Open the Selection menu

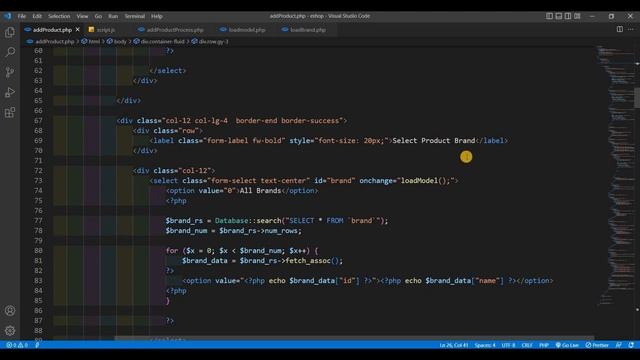coord(59,16)
